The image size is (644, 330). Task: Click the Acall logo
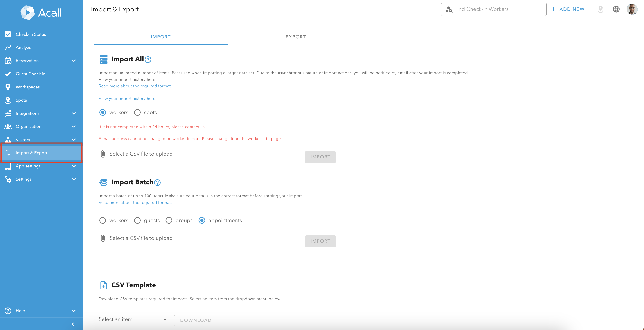(41, 13)
